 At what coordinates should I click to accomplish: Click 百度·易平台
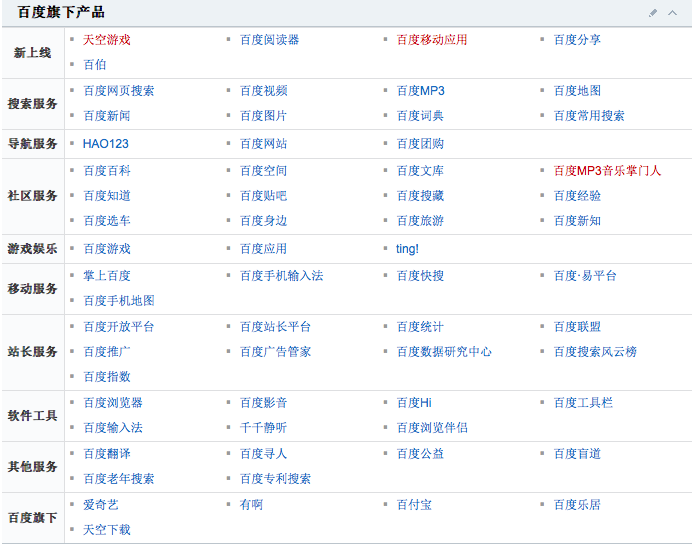pos(585,276)
